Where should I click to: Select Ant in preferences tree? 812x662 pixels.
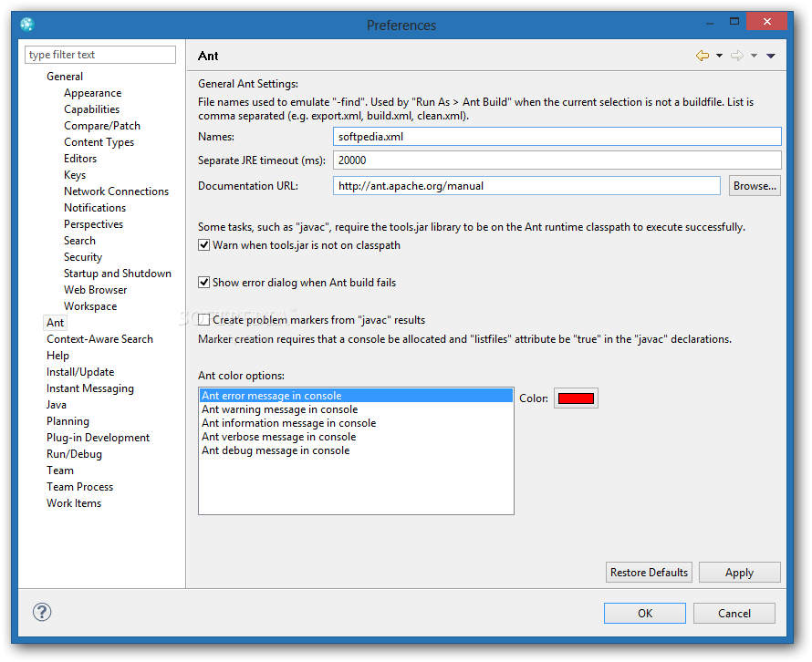[x=55, y=323]
